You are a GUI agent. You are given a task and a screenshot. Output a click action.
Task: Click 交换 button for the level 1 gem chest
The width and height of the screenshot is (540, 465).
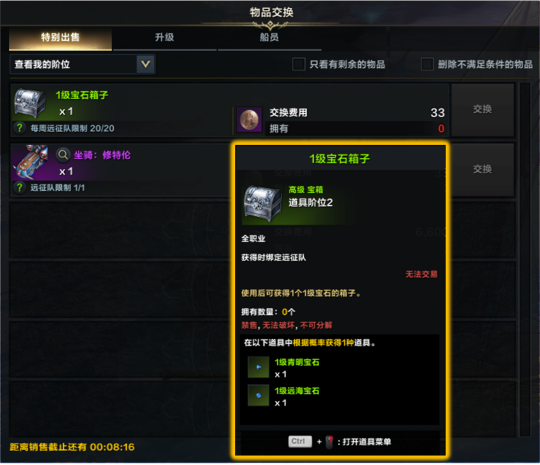pos(482,110)
